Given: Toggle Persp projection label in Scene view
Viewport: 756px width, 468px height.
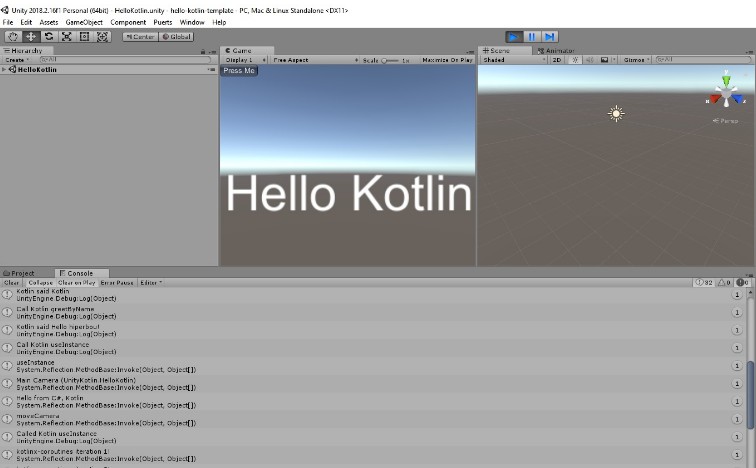Looking at the screenshot, I should [726, 120].
